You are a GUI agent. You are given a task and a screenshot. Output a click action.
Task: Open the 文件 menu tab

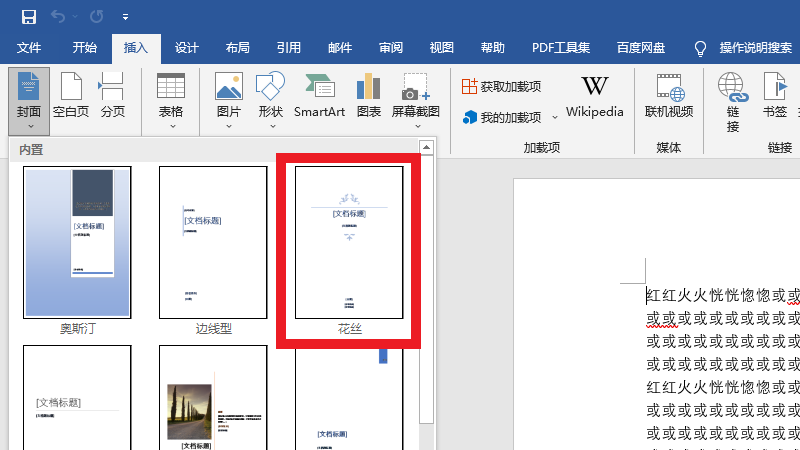pos(29,47)
